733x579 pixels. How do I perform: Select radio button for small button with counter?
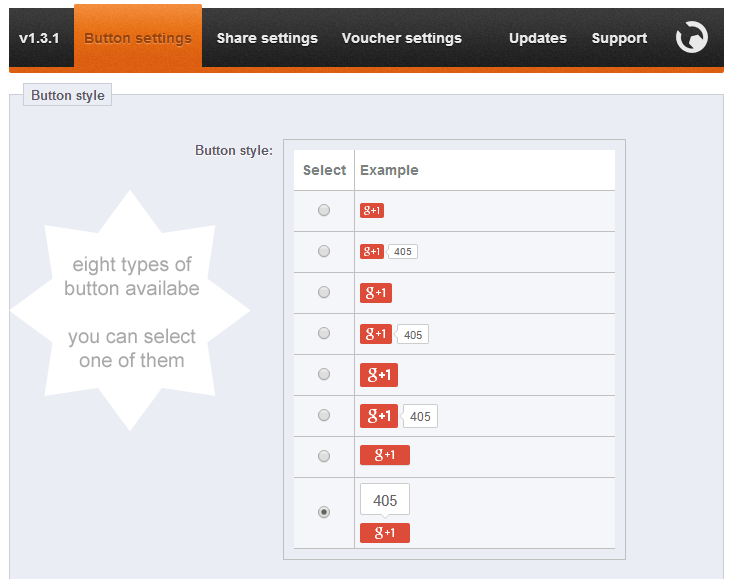pyautogui.click(x=323, y=251)
